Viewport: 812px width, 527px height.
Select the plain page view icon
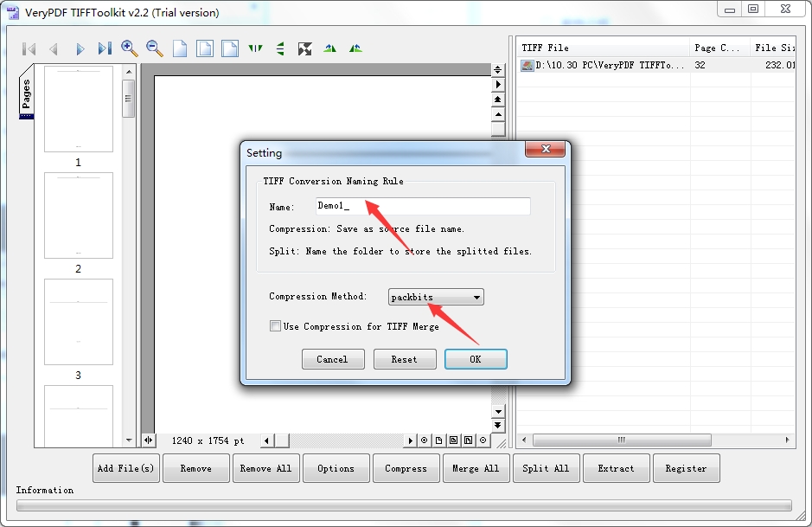tap(180, 48)
